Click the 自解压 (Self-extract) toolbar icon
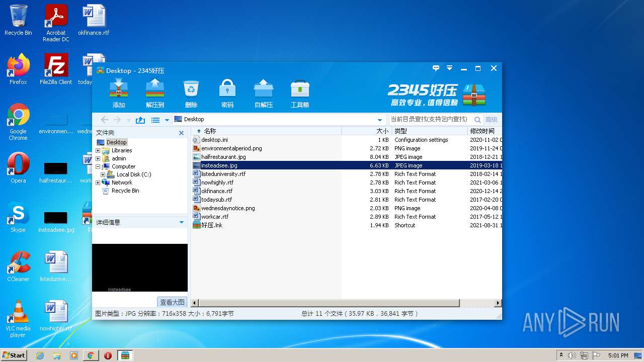The width and height of the screenshot is (644, 362). (264, 94)
